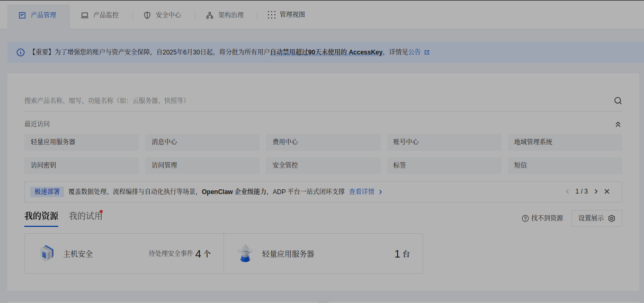Open 访问管理 recent shortcut
This screenshot has height=303, width=644.
pyautogui.click(x=202, y=166)
